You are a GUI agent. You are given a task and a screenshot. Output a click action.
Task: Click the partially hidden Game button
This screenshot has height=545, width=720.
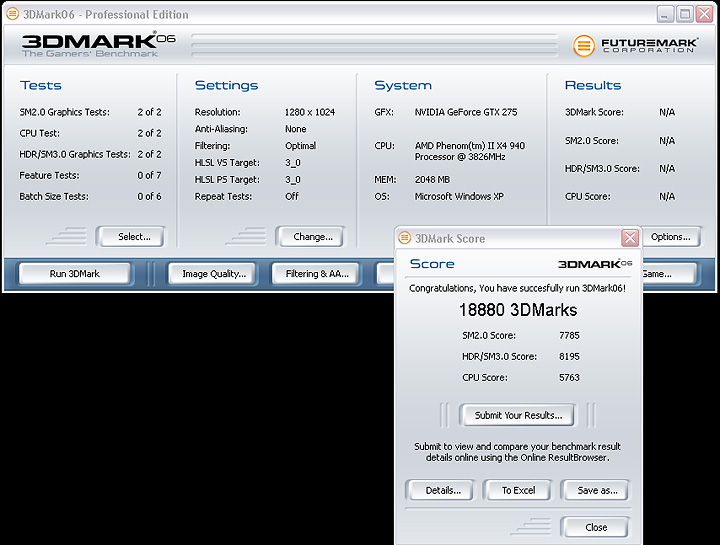669,274
